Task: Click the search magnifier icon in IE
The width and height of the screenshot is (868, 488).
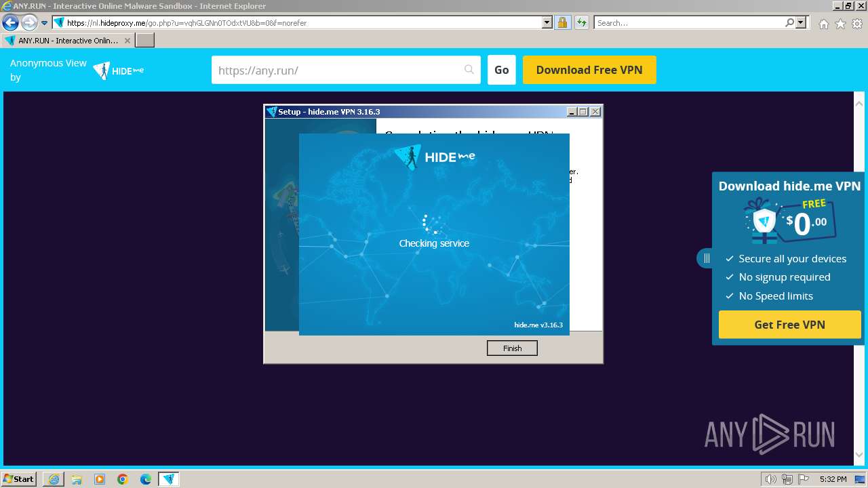Action: point(789,23)
